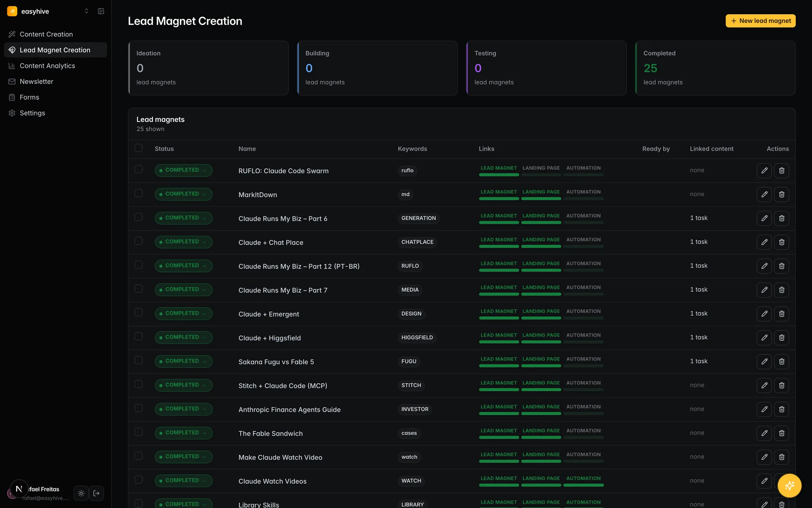812x508 pixels.
Task: Delete Stitch + Claude Code (MCP) row
Action: click(x=782, y=385)
